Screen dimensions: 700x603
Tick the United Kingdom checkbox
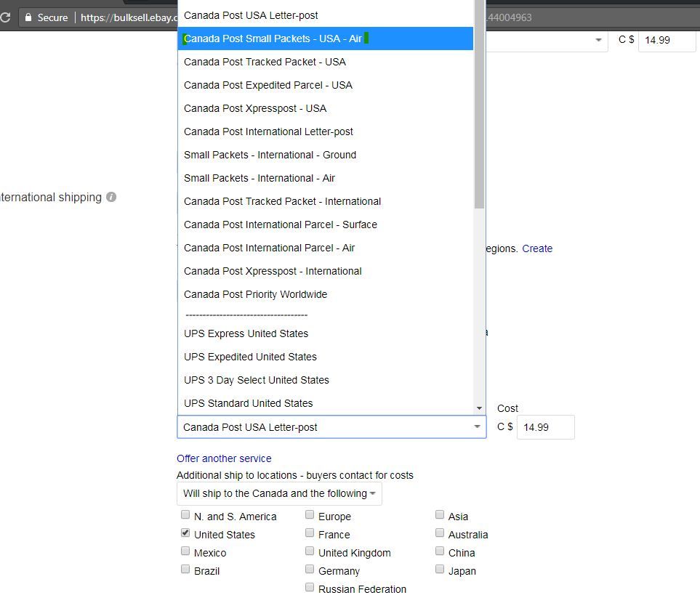(x=310, y=551)
